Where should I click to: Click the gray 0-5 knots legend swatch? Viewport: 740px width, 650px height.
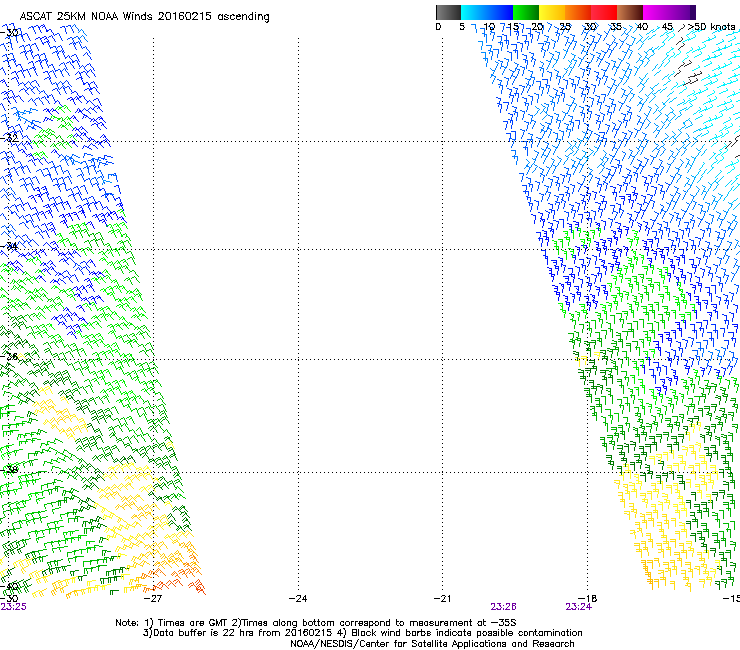(x=448, y=12)
